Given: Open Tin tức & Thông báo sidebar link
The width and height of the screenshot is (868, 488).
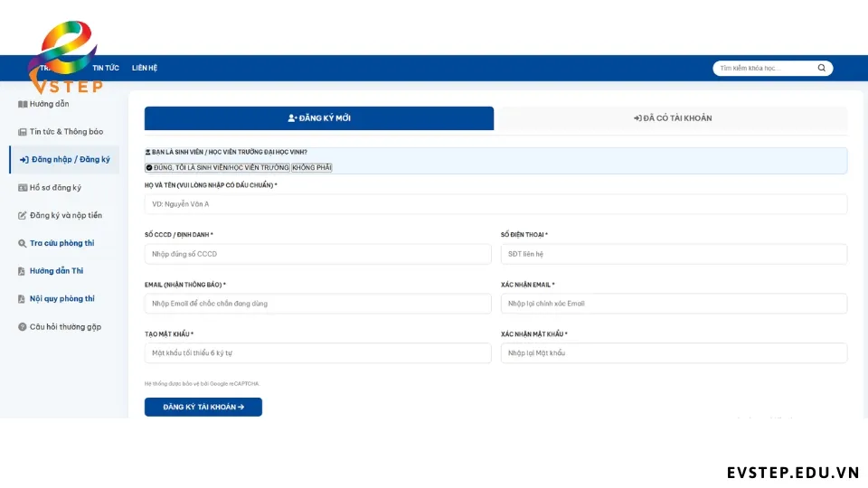Looking at the screenshot, I should pos(64,132).
